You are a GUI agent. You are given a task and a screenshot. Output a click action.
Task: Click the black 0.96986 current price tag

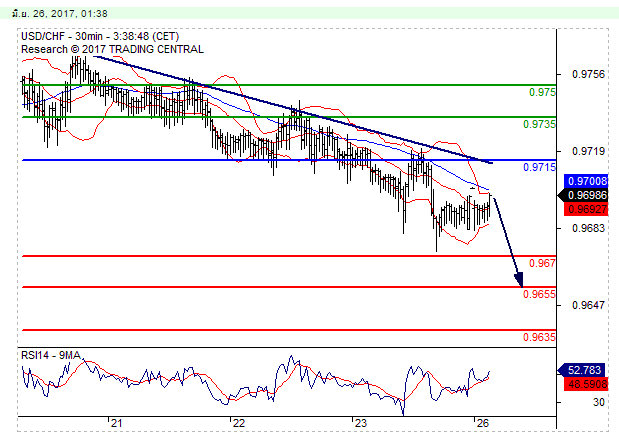tap(583, 195)
